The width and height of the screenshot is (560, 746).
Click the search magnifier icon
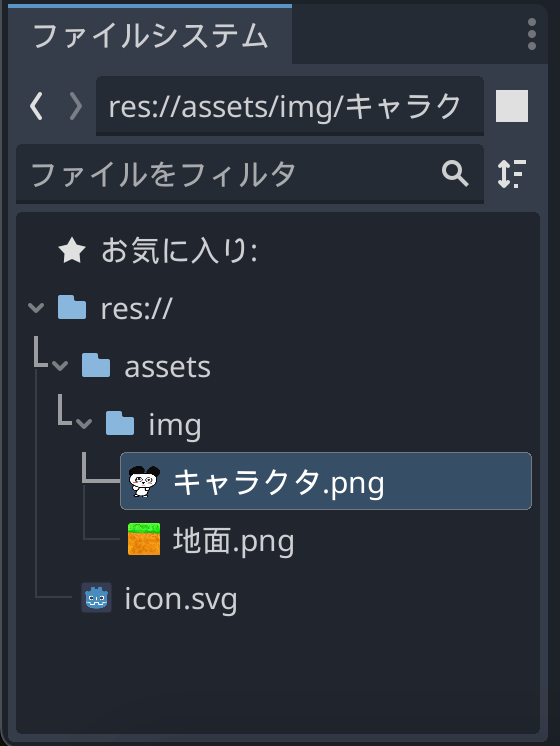click(455, 173)
